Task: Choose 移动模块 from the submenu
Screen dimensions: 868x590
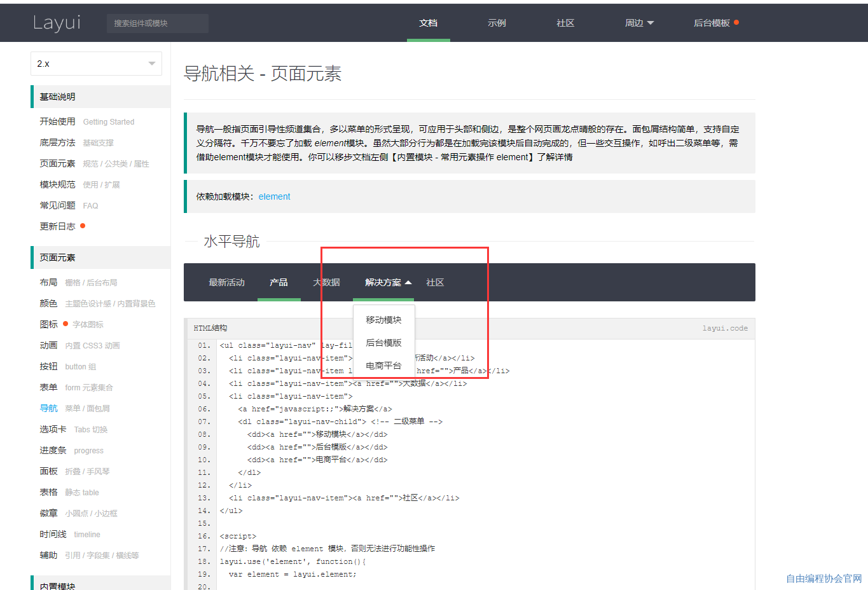Action: pos(384,320)
